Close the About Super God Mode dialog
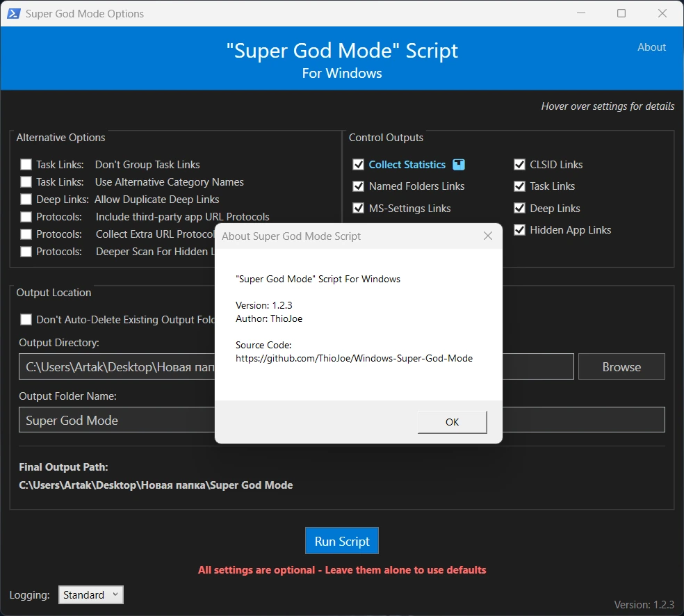Viewport: 684px width, 616px height. [488, 236]
